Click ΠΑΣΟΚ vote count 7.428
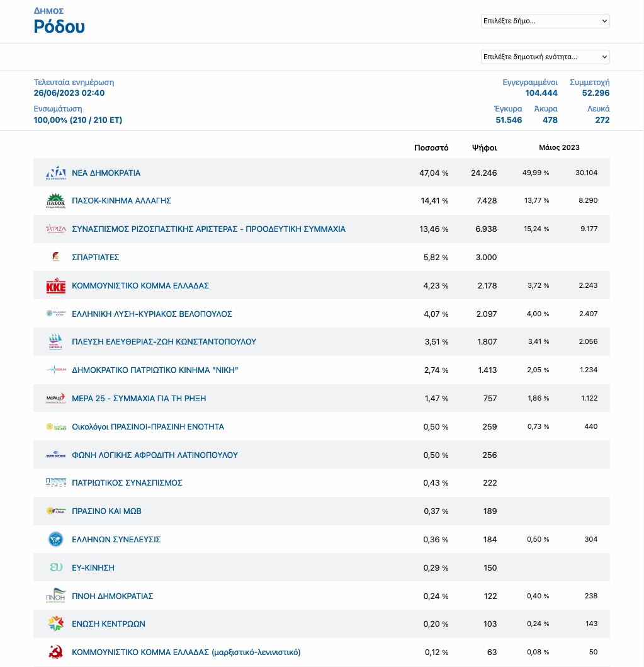 pos(487,200)
